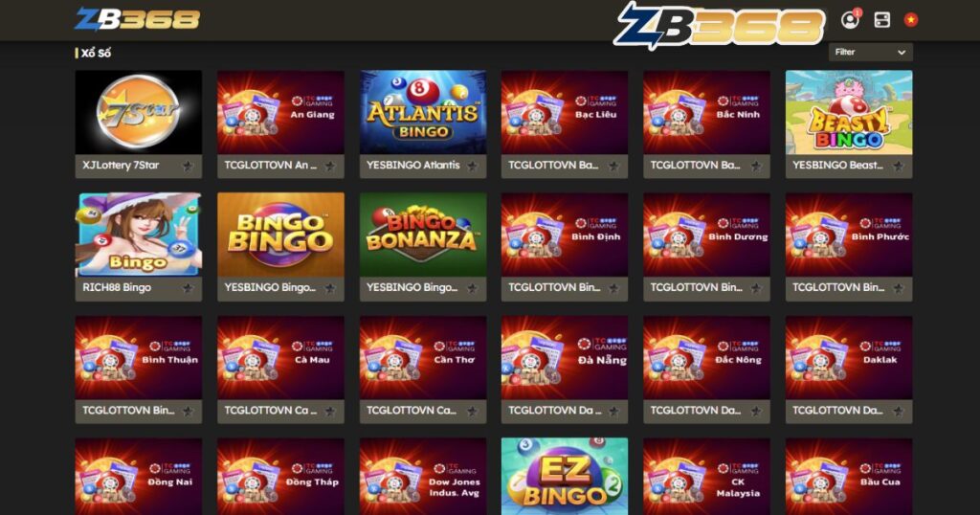This screenshot has height=515, width=980.
Task: Open Dow Jones Indus. Avg lottery tile
Action: [x=423, y=477]
